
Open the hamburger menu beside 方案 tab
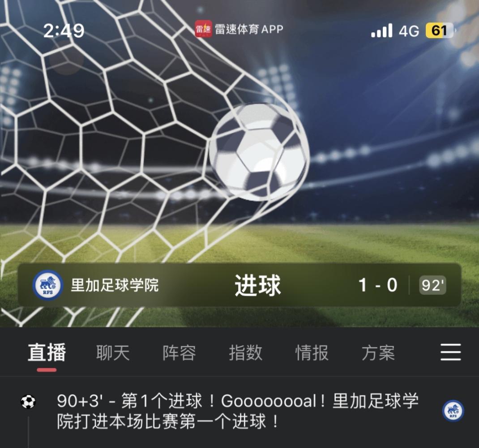[451, 352]
